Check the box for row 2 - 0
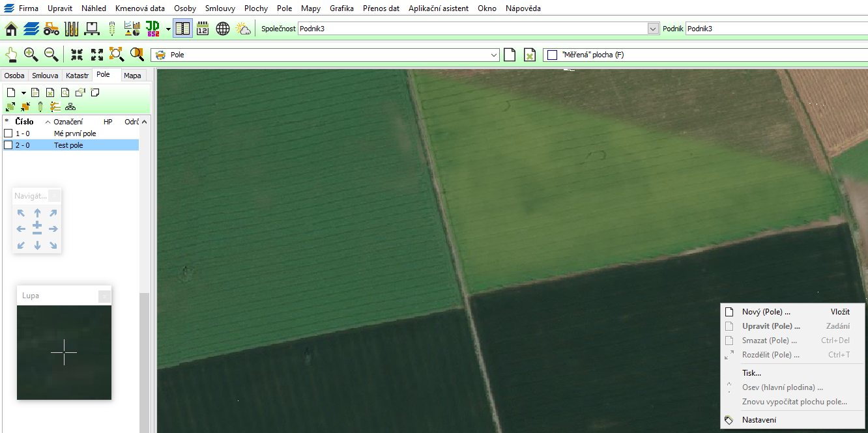The image size is (868, 433). [x=8, y=145]
